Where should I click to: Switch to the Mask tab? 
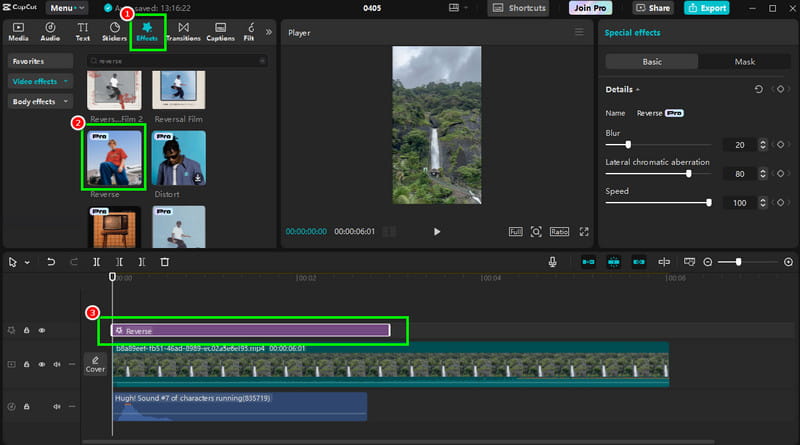(x=746, y=62)
